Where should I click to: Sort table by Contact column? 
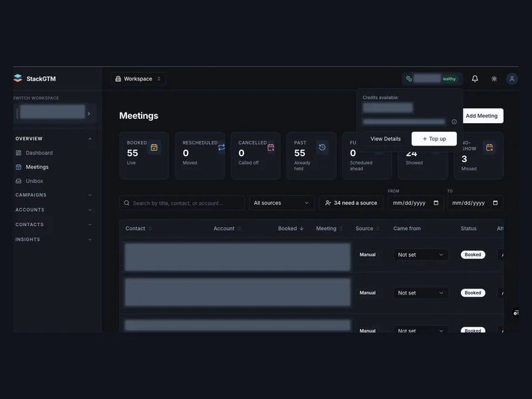click(138, 228)
